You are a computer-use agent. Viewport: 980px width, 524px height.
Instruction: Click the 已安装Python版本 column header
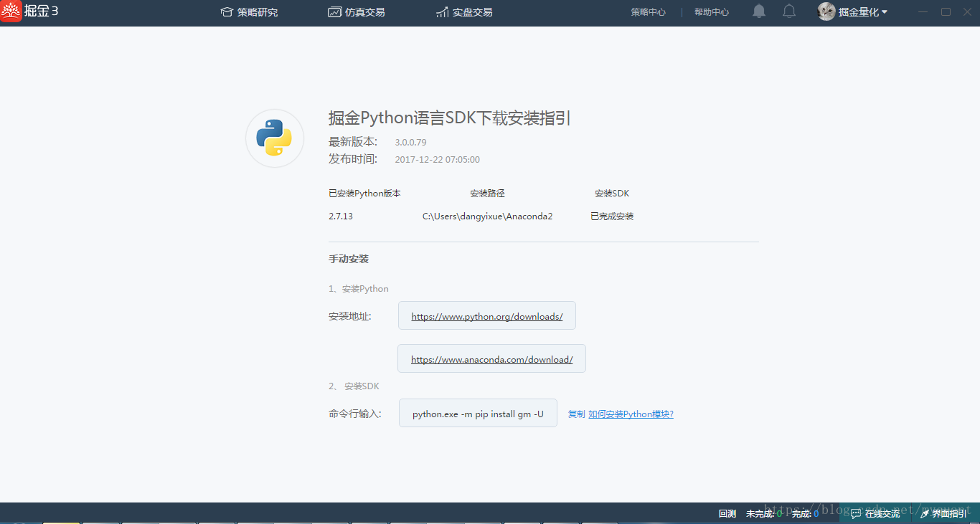(x=364, y=194)
